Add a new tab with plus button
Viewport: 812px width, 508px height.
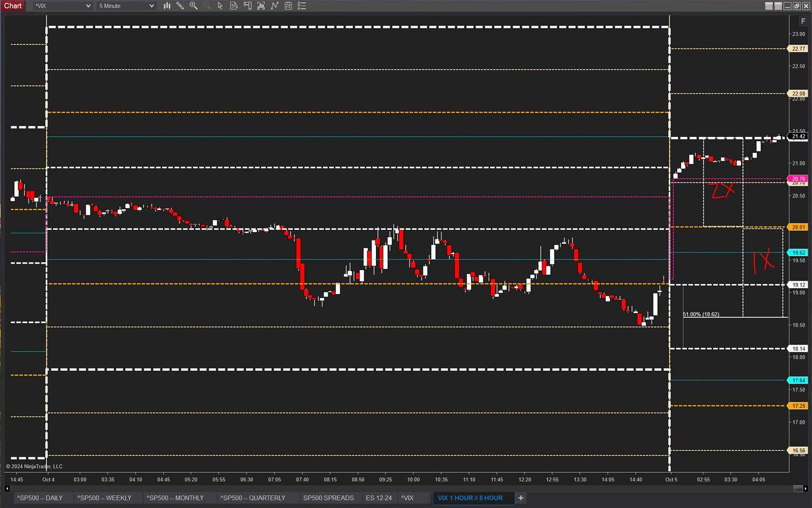point(521,498)
